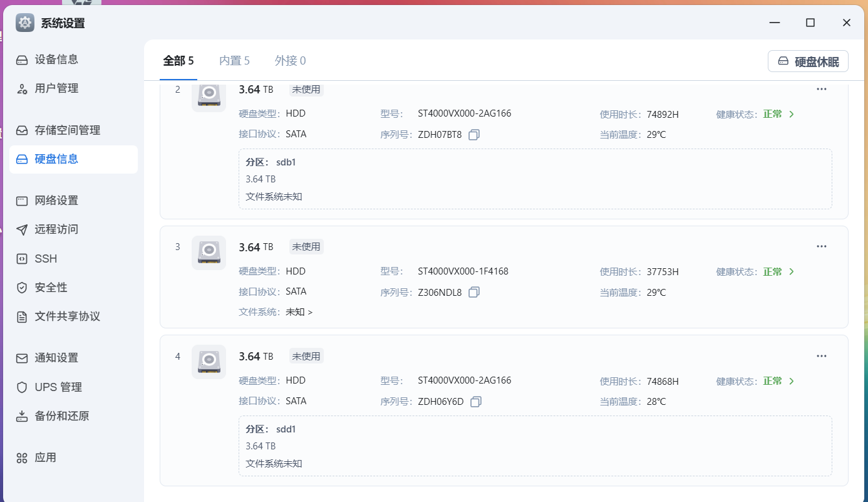This screenshot has width=868, height=502.
Task: Expand health status details for disk 4
Action: click(792, 381)
